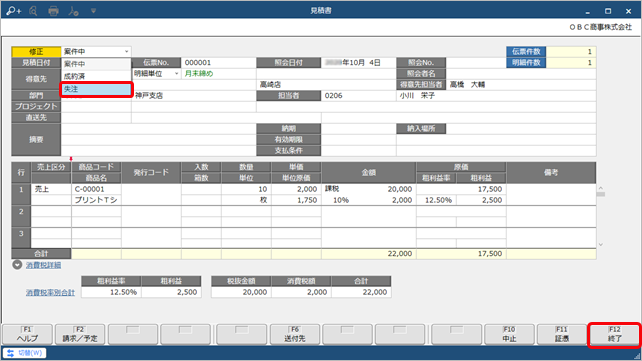
Task: Click the F11 証憑 button
Action: point(562,334)
